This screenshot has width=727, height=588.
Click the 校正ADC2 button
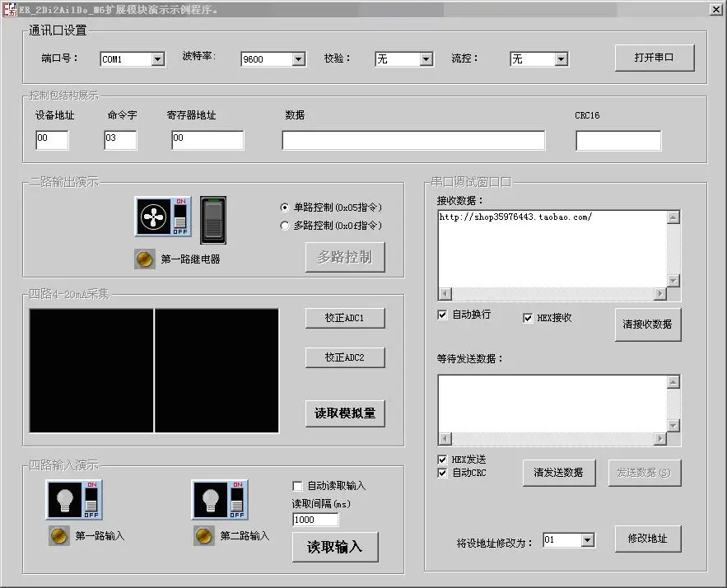click(x=345, y=357)
